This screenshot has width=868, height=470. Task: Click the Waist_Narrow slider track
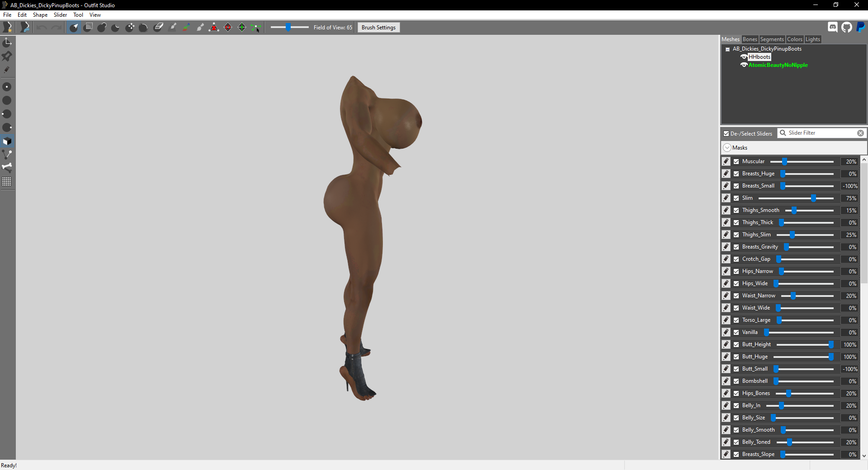tap(807, 296)
